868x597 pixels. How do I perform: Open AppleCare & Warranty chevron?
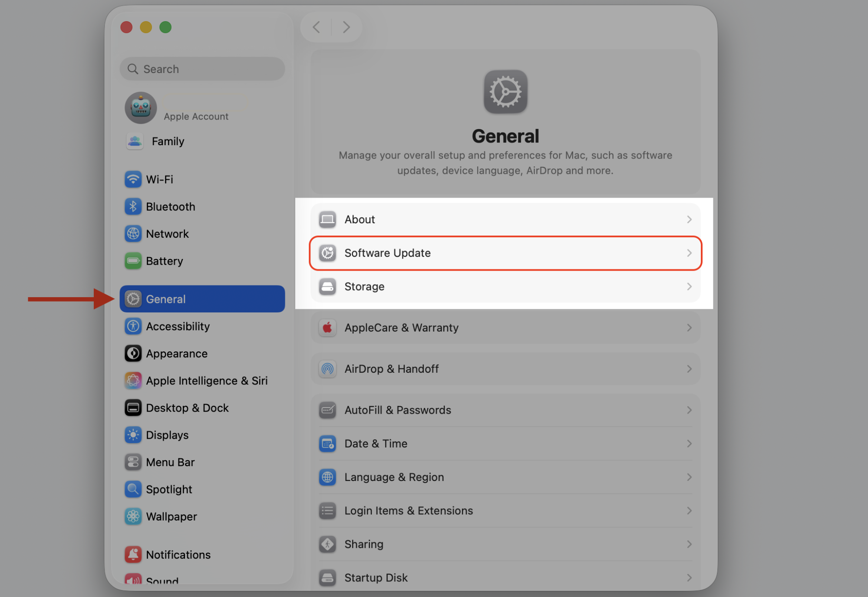tap(689, 328)
